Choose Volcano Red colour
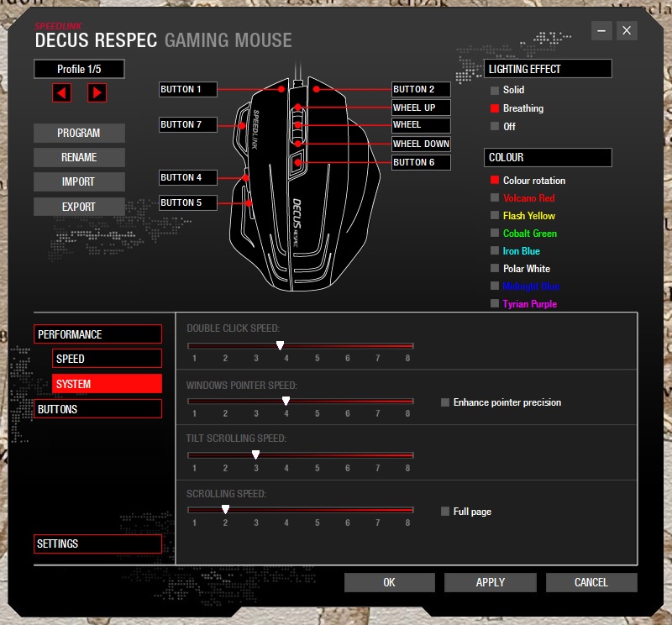Image resolution: width=672 pixels, height=625 pixels. [x=495, y=197]
